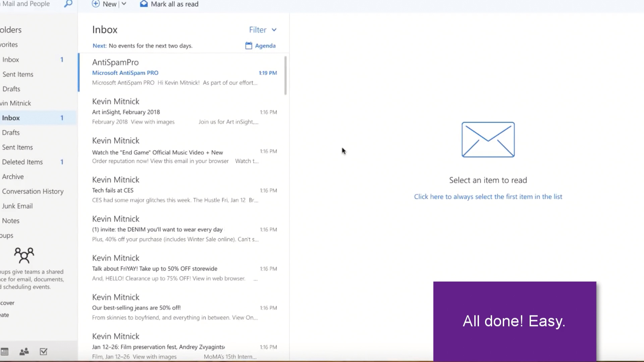Click the search magnifier icon
Image resolution: width=644 pixels, height=362 pixels.
tap(68, 4)
